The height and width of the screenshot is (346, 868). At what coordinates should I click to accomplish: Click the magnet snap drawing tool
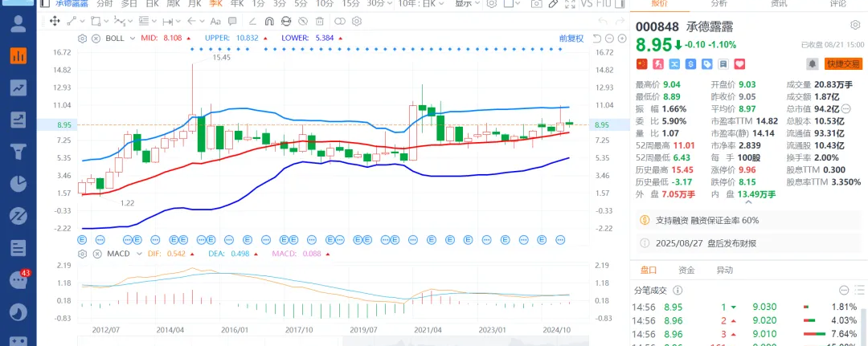269,21
